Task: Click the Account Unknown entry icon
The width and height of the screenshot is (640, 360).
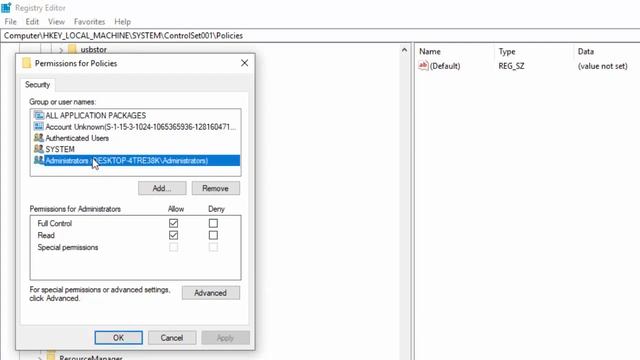Action: (39, 127)
